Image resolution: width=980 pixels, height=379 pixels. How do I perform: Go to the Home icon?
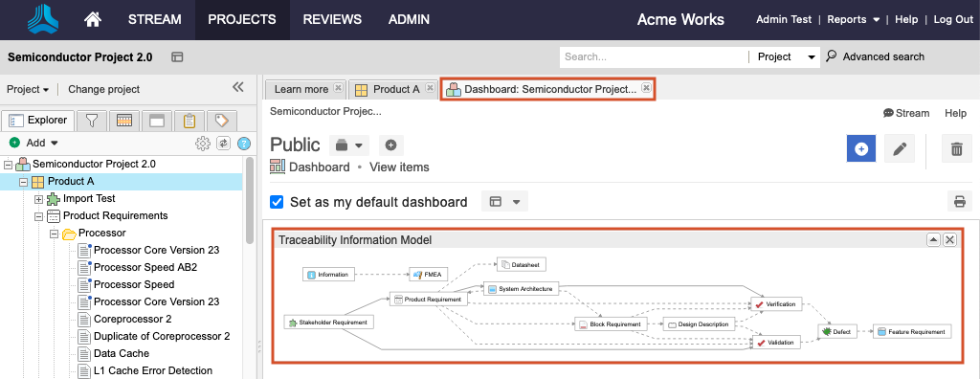[93, 19]
